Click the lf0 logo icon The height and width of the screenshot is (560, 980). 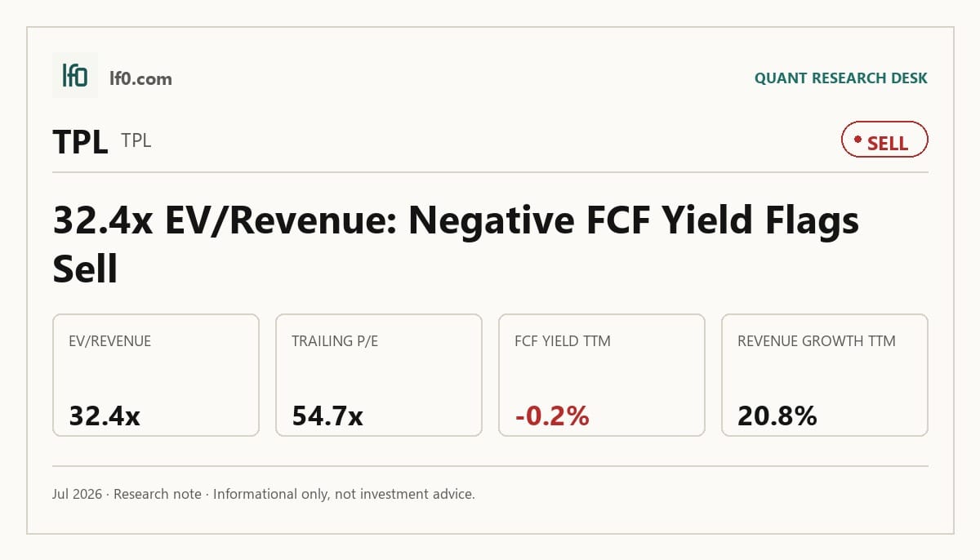(75, 75)
